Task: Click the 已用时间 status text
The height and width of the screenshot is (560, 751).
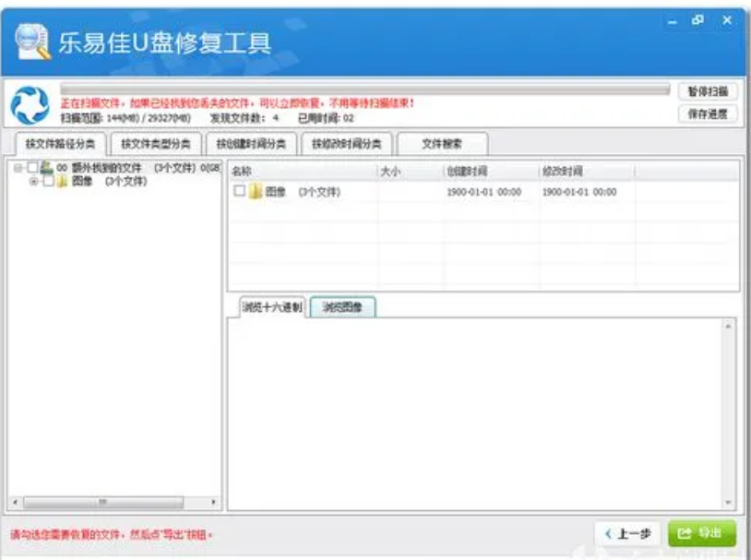Action: tap(326, 118)
